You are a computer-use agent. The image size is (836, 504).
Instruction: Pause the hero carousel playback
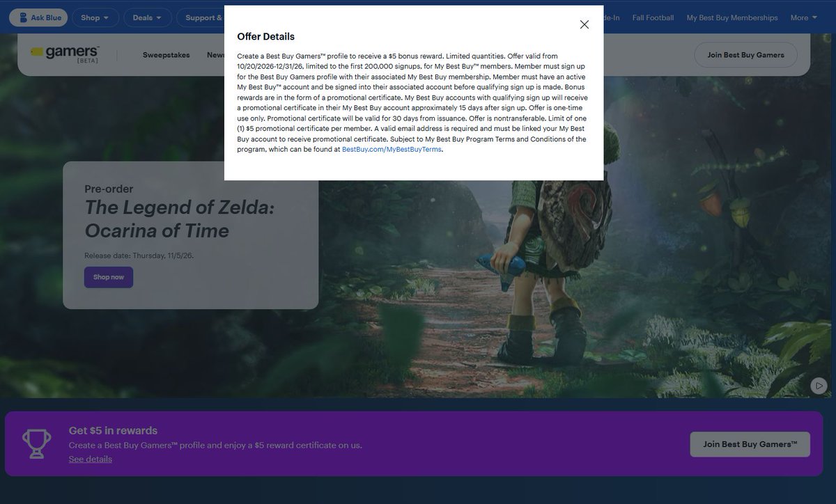[819, 385]
